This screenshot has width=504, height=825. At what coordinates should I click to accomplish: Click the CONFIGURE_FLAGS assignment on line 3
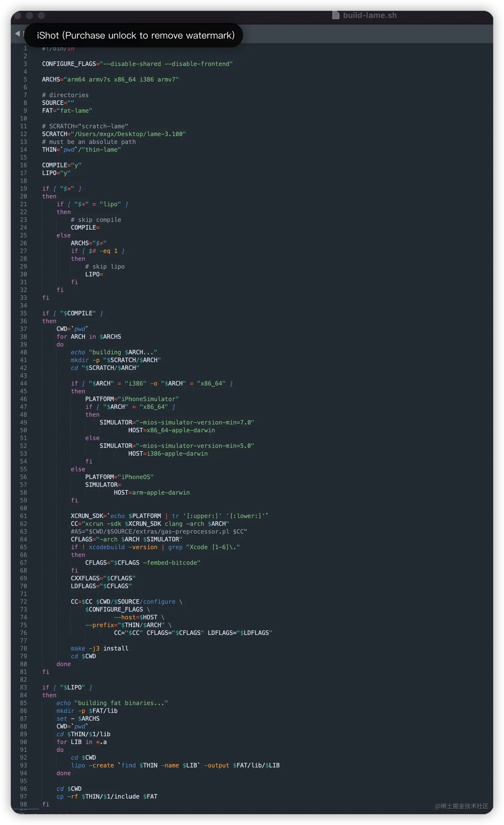pyautogui.click(x=137, y=64)
